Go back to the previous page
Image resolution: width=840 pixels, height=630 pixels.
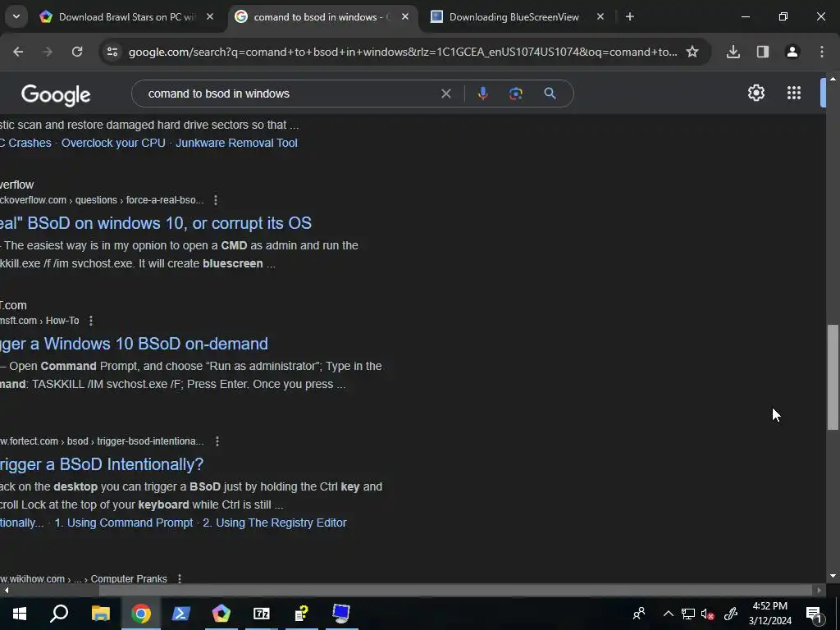tap(18, 52)
